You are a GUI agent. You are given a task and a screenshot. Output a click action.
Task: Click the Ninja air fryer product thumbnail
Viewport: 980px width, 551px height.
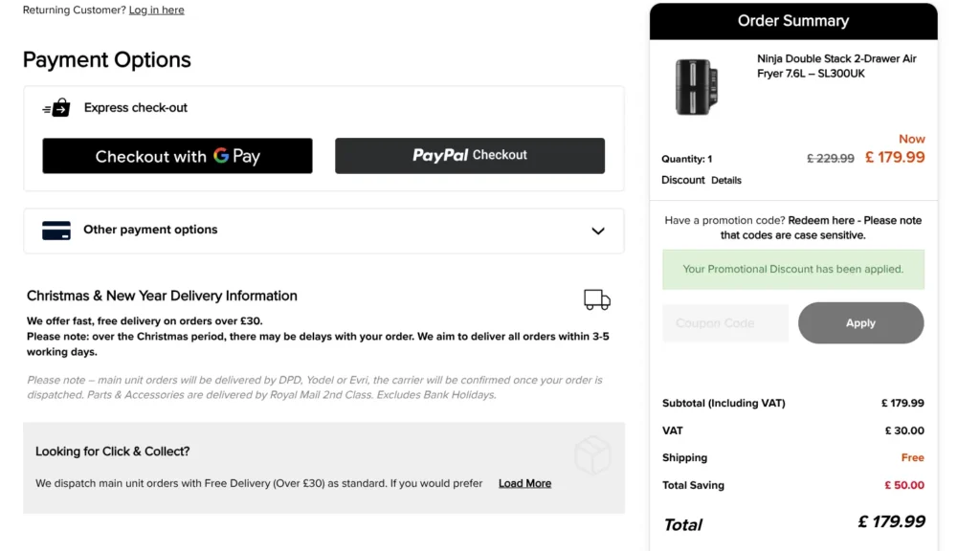pos(696,87)
